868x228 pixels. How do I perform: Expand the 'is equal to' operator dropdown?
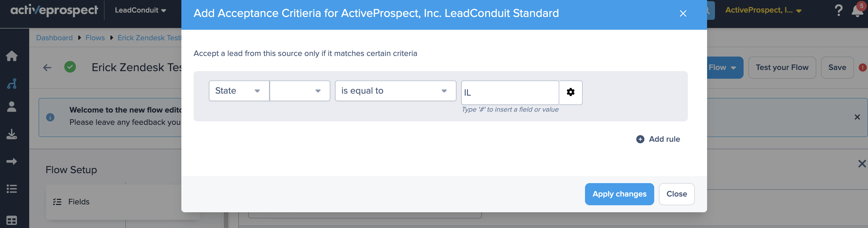click(x=395, y=91)
